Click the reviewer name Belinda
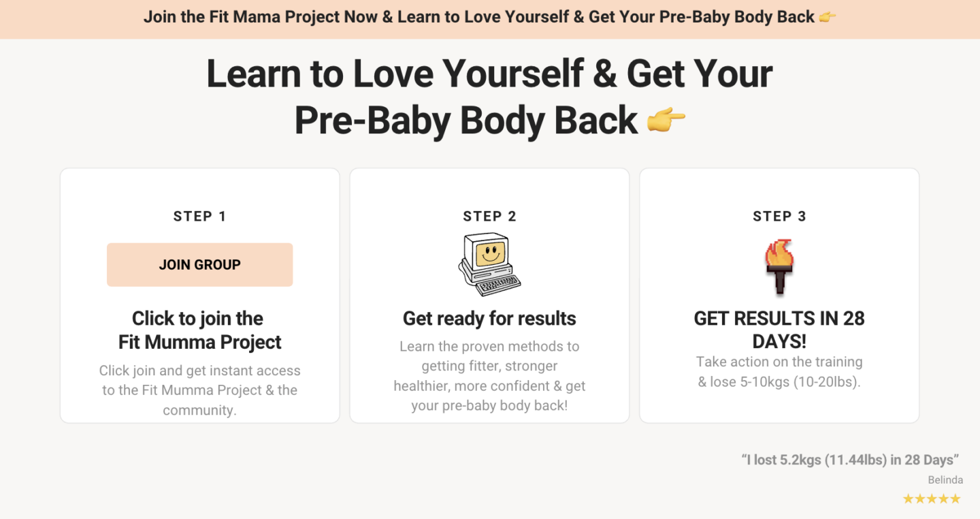 (x=945, y=480)
